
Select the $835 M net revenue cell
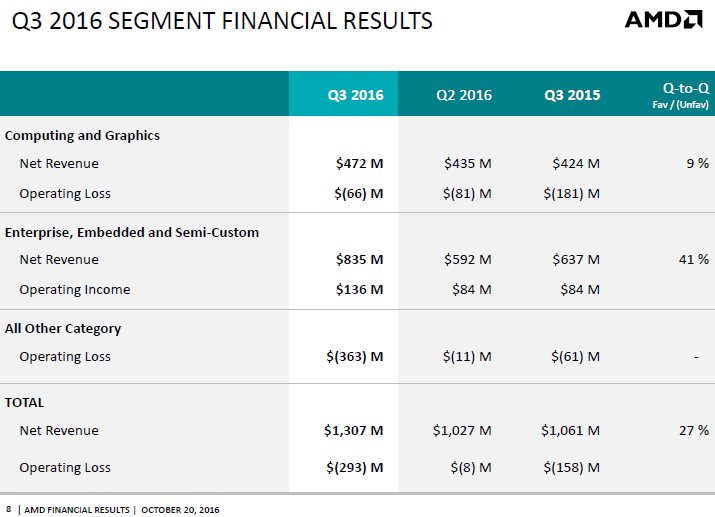coord(360,259)
